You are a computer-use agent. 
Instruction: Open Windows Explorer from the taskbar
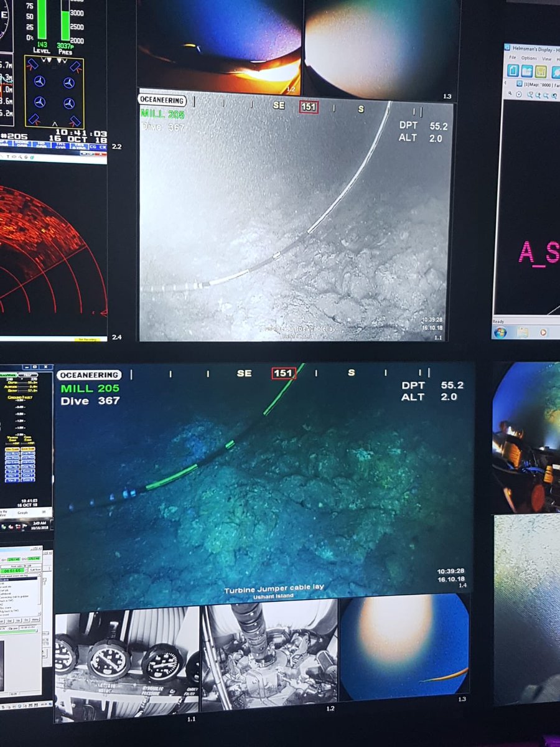pyautogui.click(x=523, y=332)
